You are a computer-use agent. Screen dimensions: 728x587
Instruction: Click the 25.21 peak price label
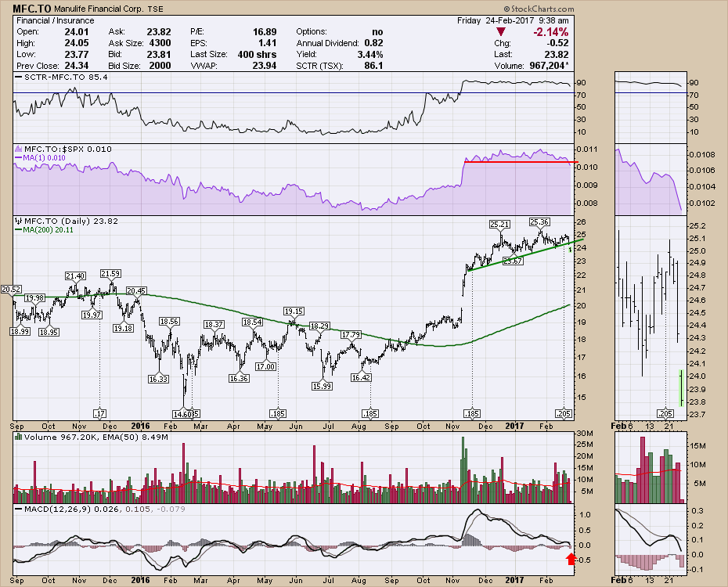(499, 224)
